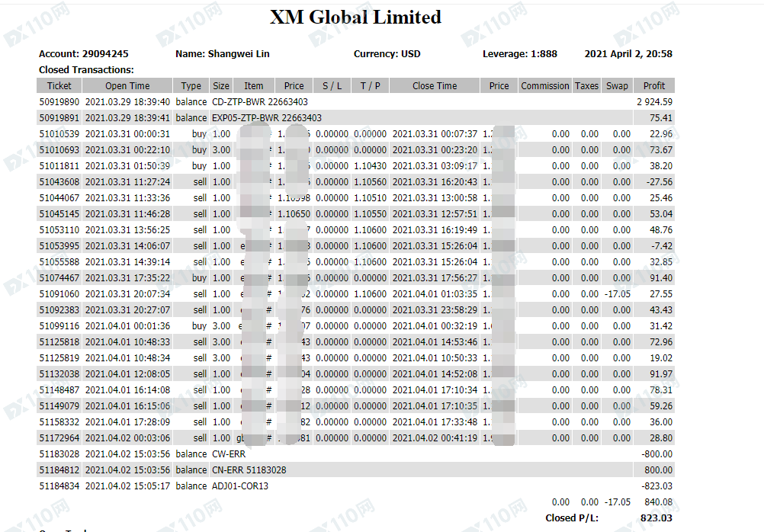Select the Taxes column header
Image resolution: width=764 pixels, height=532 pixels.
pos(586,85)
